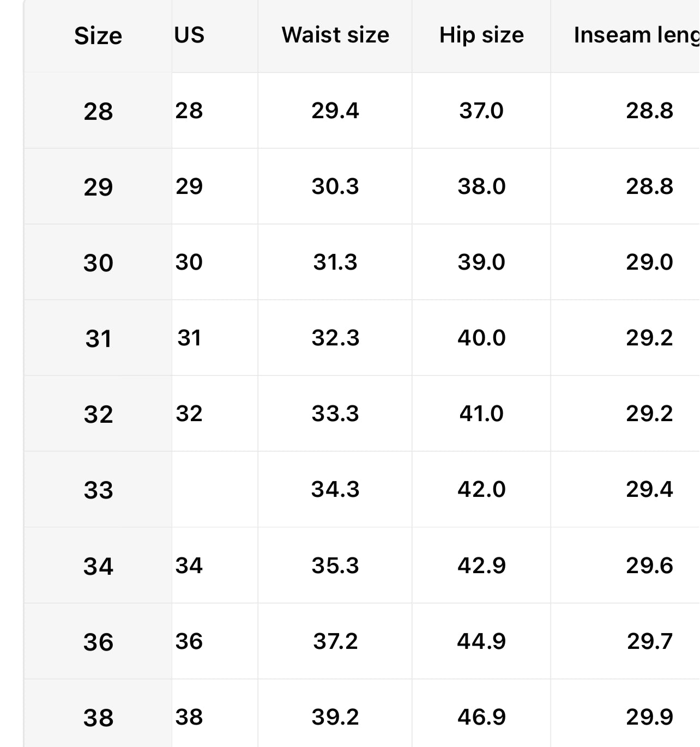Click the Inseam length column header
Image resolution: width=700 pixels, height=747 pixels.
[636, 35]
